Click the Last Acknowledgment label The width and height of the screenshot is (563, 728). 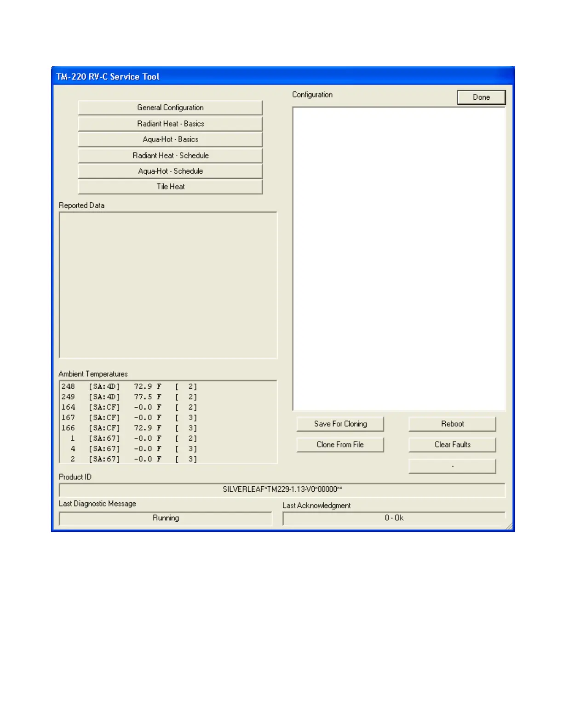coord(316,506)
